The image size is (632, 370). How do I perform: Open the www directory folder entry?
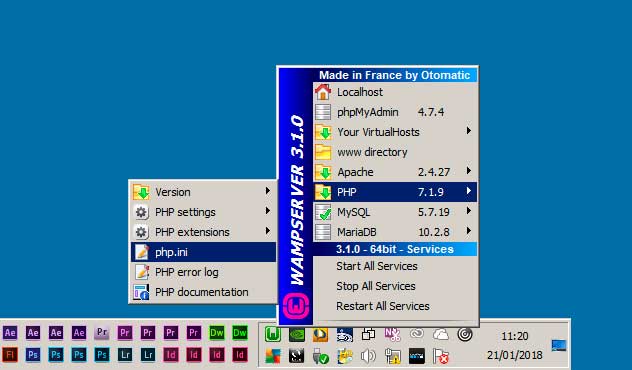[x=395, y=152]
